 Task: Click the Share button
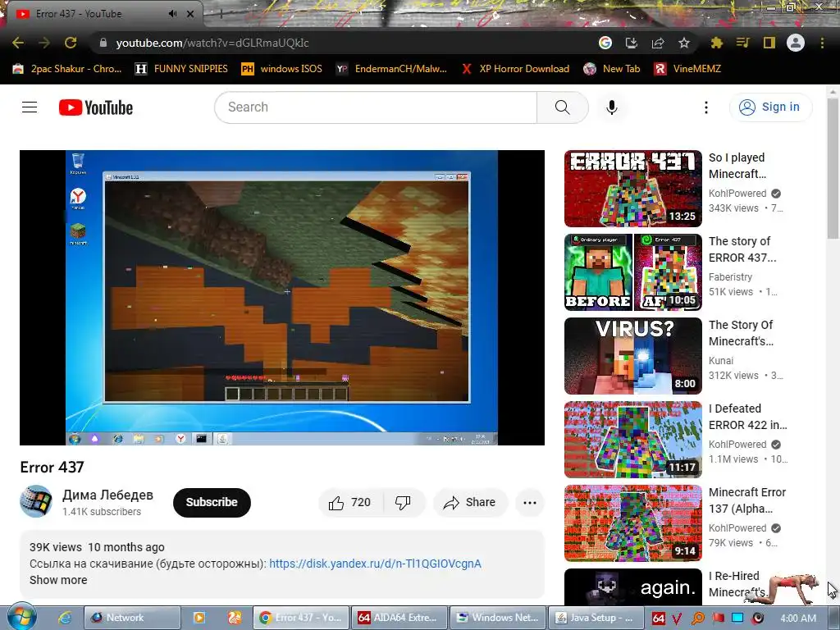[x=470, y=503]
